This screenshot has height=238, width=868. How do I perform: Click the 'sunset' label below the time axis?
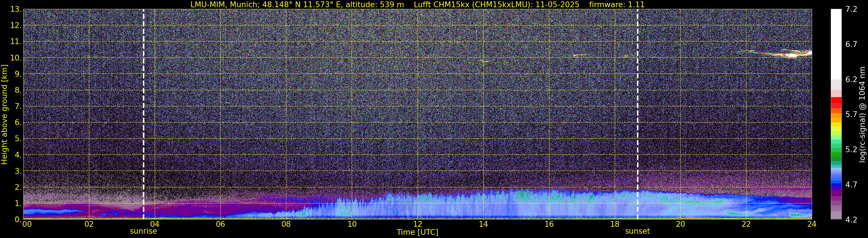pos(638,231)
